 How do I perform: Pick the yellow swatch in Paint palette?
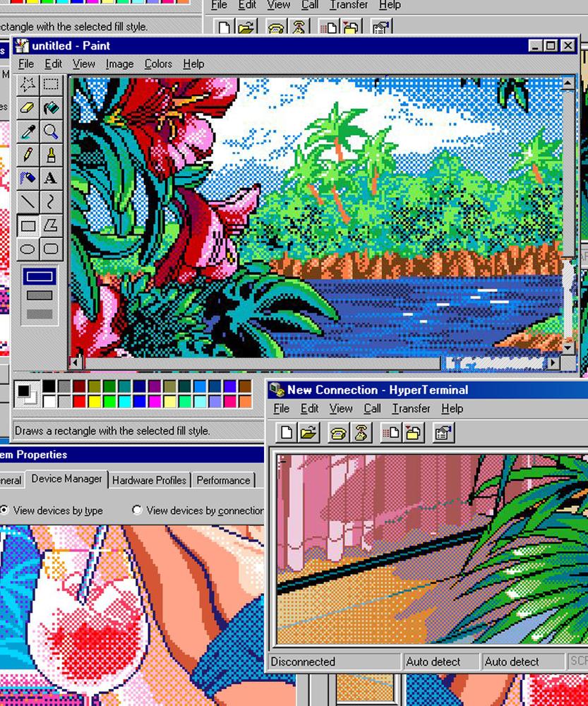(95, 401)
